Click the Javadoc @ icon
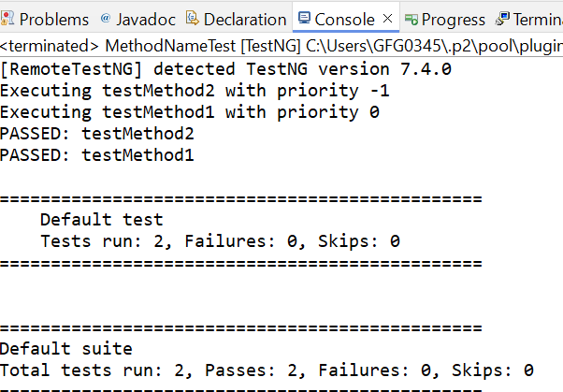Image resolution: width=563 pixels, height=392 pixels. [x=105, y=18]
